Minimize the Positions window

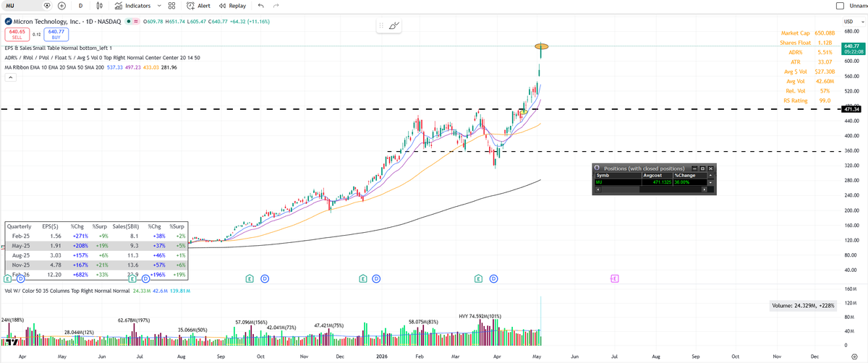click(x=694, y=168)
